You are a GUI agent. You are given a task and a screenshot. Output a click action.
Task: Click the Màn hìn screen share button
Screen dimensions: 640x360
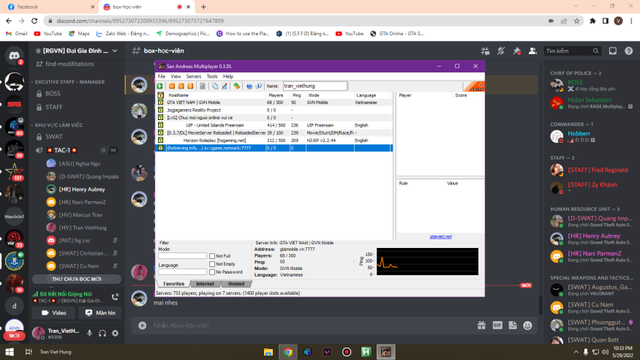(100, 313)
